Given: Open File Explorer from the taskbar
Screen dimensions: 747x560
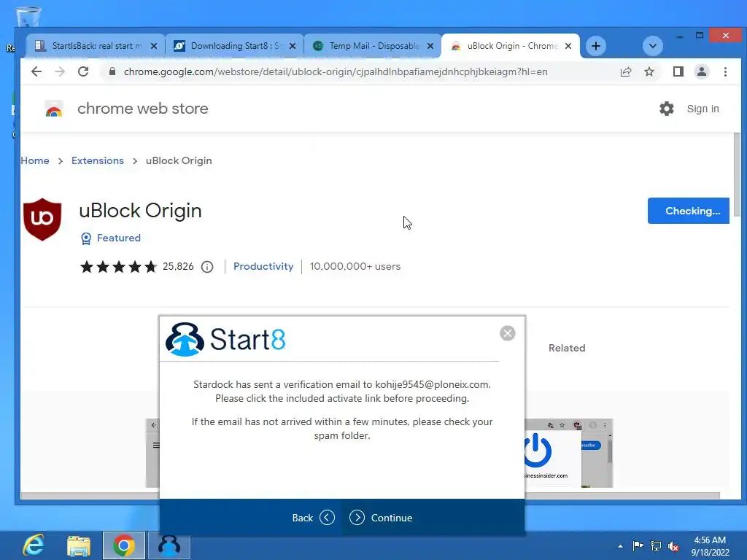Looking at the screenshot, I should [x=79, y=545].
